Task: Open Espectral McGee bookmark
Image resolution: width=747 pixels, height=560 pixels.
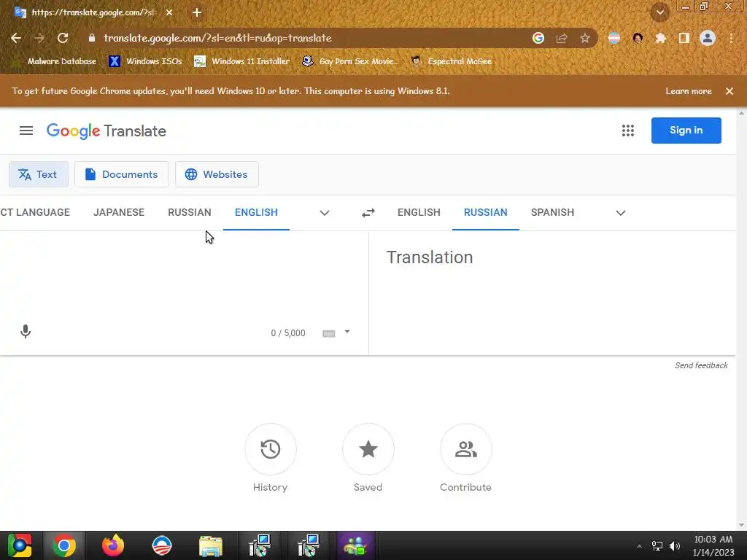Action: tap(452, 61)
